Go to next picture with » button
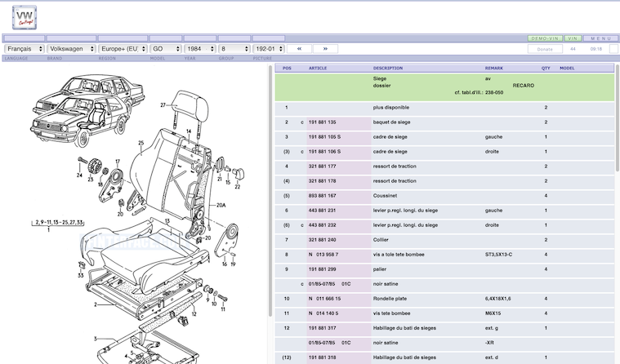The height and width of the screenshot is (364, 620). coord(324,49)
